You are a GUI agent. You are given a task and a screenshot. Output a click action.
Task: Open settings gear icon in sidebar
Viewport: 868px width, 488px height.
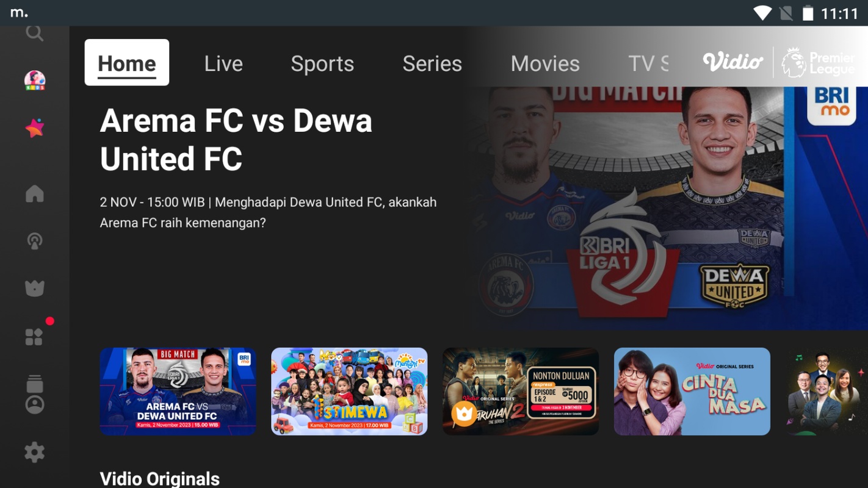click(x=35, y=453)
